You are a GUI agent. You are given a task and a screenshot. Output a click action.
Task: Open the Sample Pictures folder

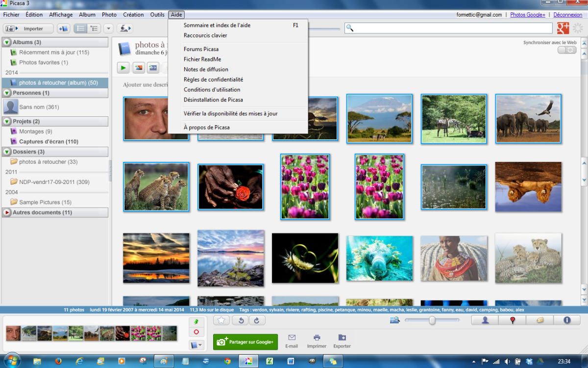[x=45, y=202]
